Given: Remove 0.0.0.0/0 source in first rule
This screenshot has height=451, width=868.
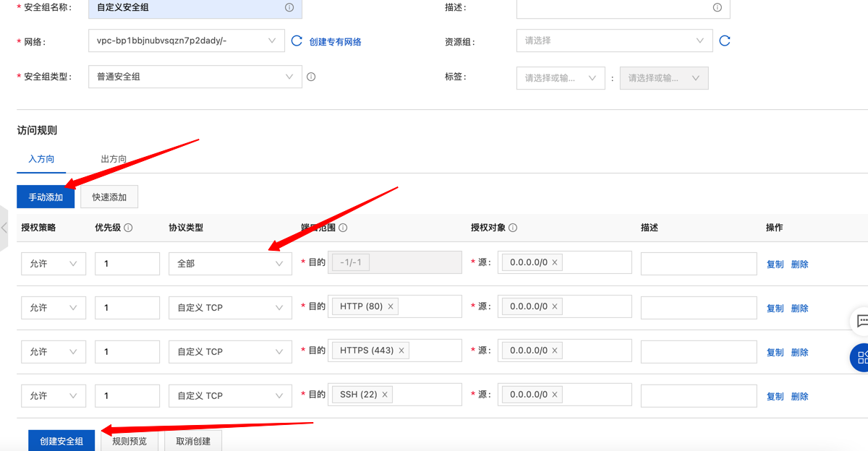Looking at the screenshot, I should pos(555,263).
